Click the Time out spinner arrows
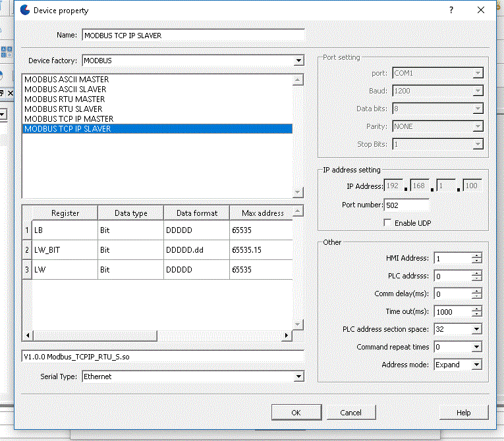Image resolution: width=504 pixels, height=441 pixels. pyautogui.click(x=477, y=311)
